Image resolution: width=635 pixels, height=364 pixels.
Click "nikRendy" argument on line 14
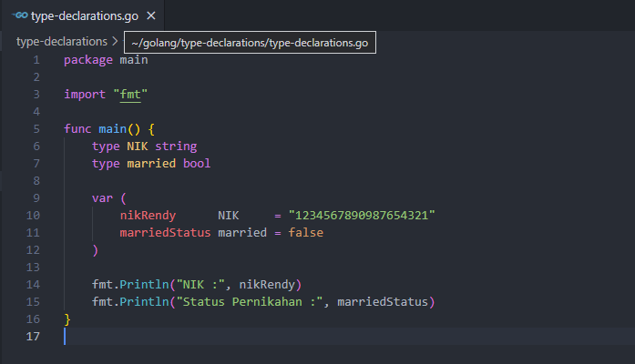[267, 285]
